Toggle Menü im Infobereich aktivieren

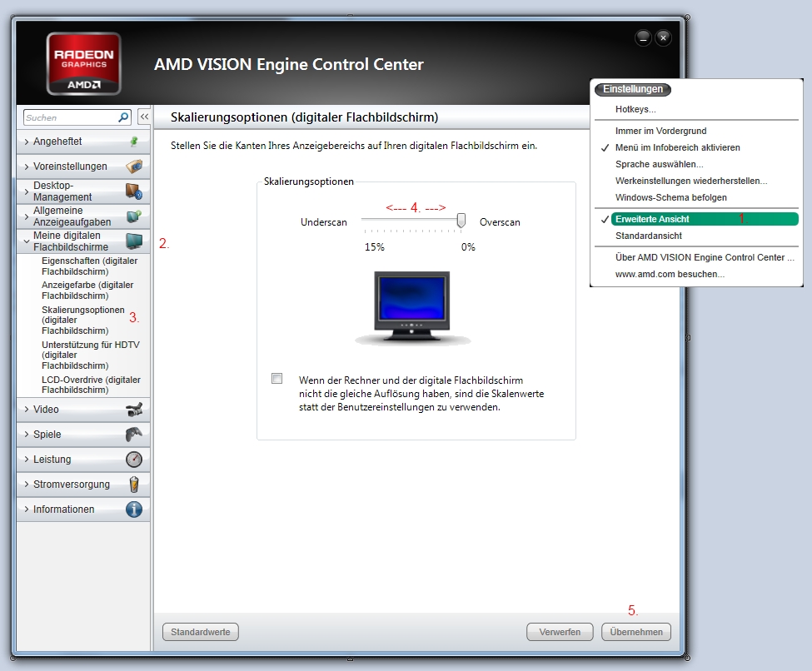pyautogui.click(x=677, y=147)
